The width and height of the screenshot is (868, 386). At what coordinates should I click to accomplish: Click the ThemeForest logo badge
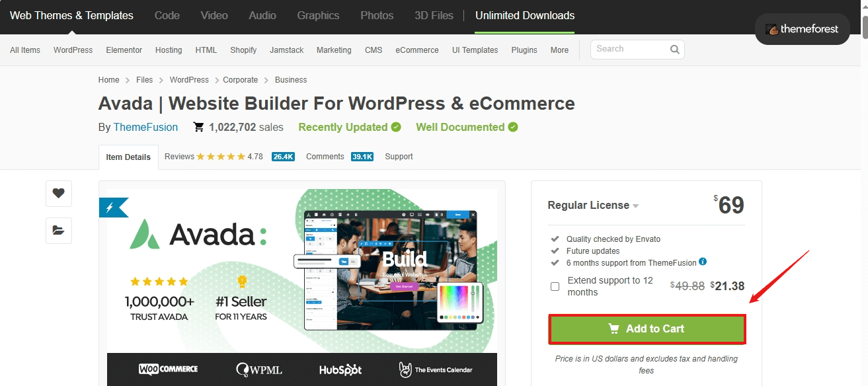pyautogui.click(x=802, y=29)
